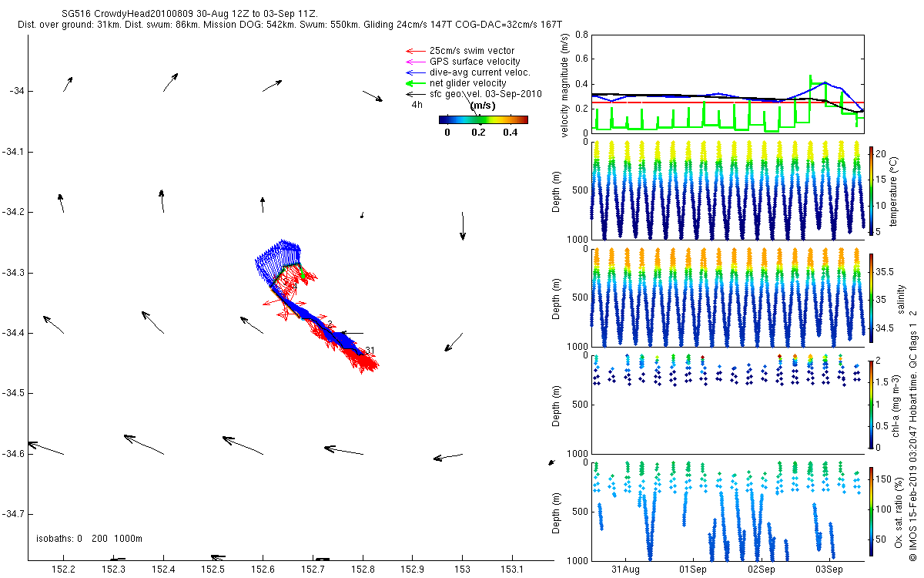924x578 pixels.
Task: Click the '02Sep' date tick label
Action: pos(762,570)
